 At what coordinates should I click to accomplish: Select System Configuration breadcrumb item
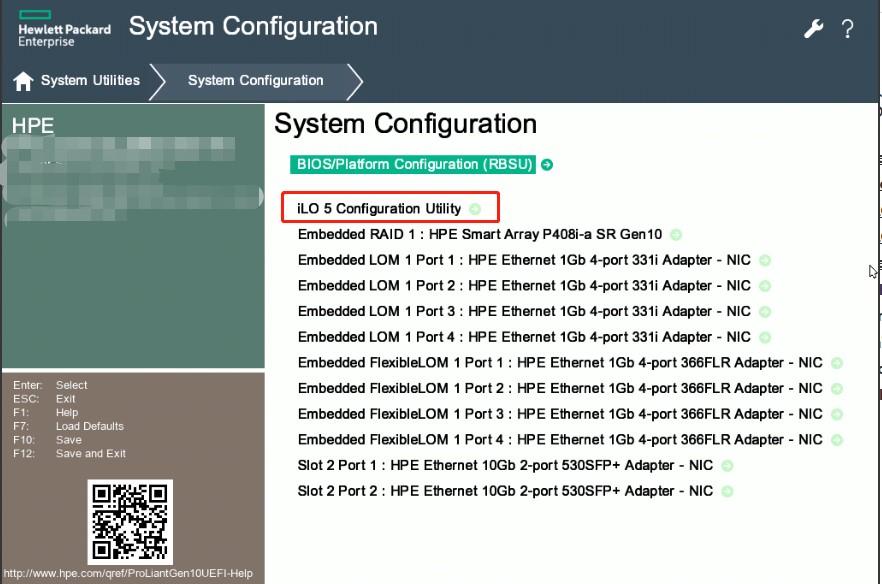[x=255, y=81]
